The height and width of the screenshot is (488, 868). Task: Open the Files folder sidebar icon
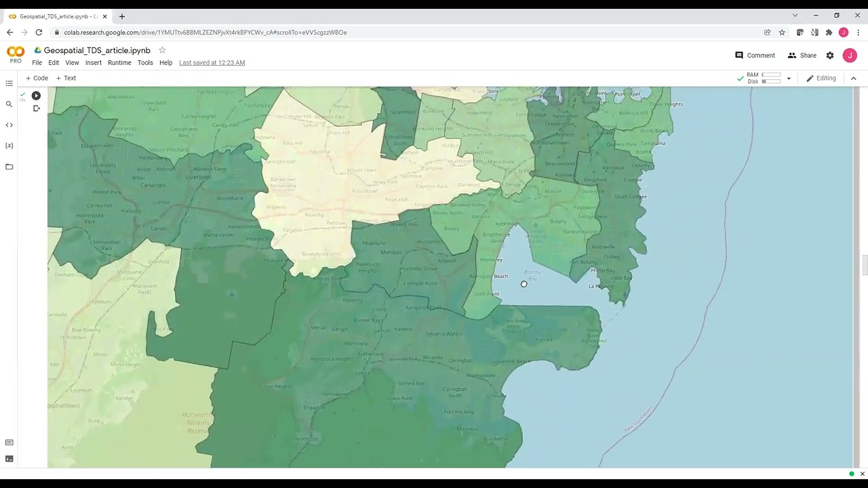(x=9, y=167)
